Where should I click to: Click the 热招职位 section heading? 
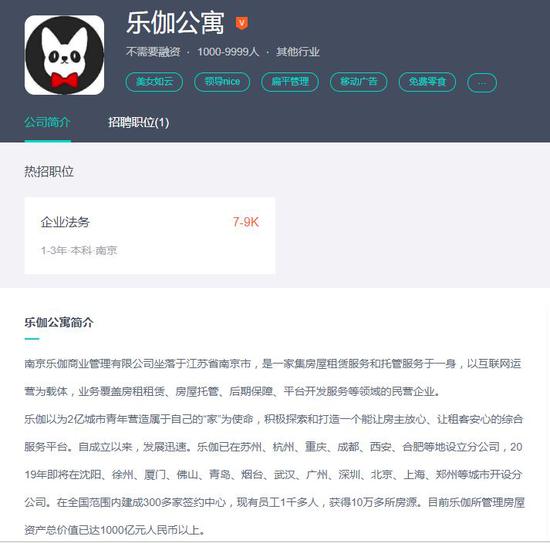[x=49, y=172]
